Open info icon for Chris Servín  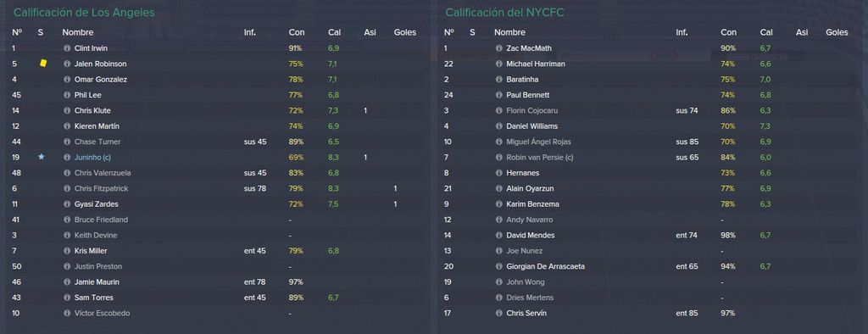tap(498, 314)
